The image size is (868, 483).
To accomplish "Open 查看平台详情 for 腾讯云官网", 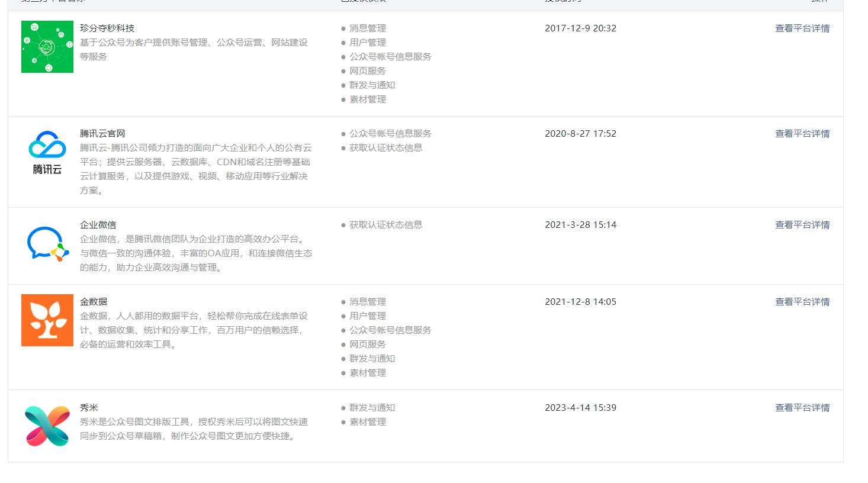I will tap(802, 134).
